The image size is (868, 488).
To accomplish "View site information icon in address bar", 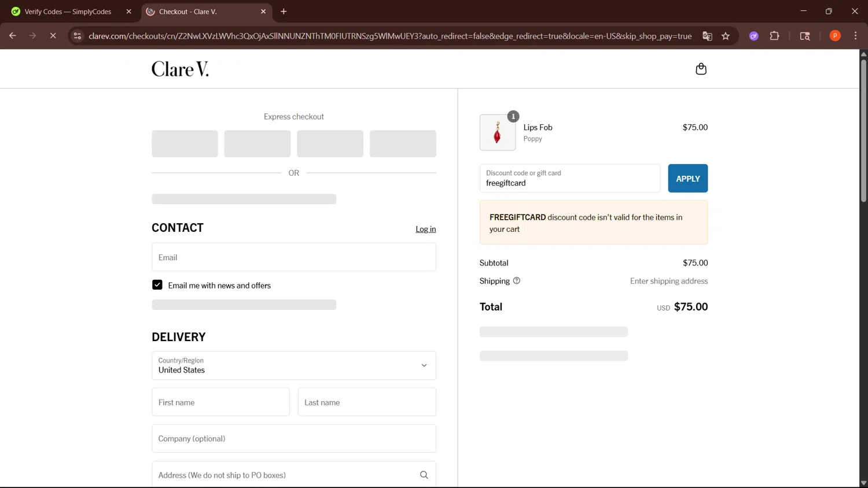I will (x=77, y=36).
